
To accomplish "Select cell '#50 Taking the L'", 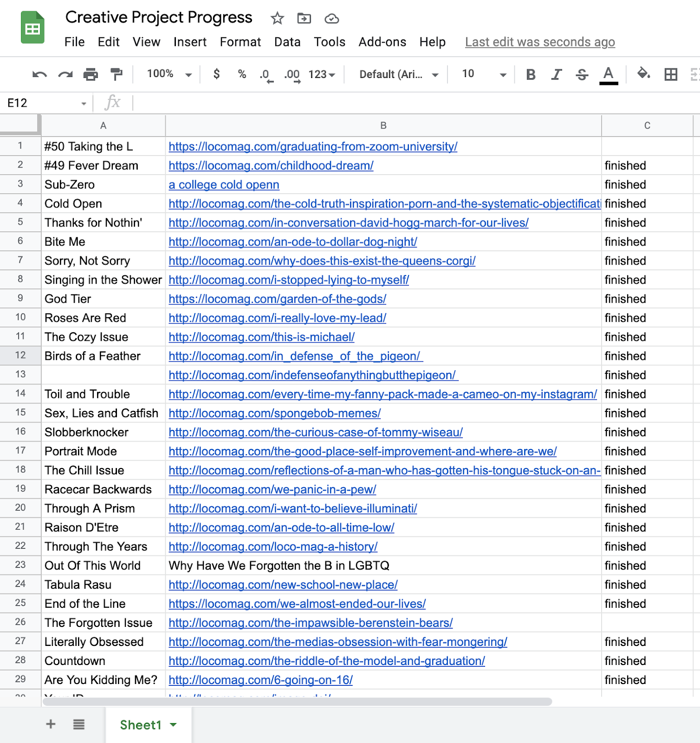I will [x=103, y=147].
